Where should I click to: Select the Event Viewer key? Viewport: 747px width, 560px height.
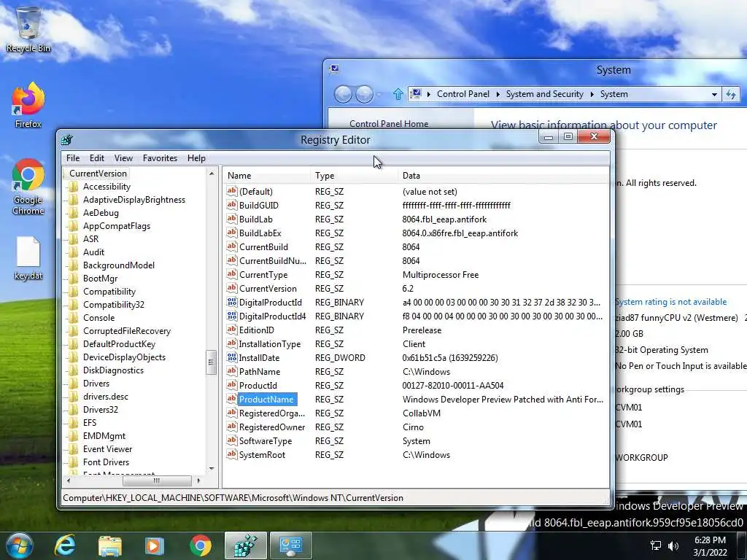point(108,449)
